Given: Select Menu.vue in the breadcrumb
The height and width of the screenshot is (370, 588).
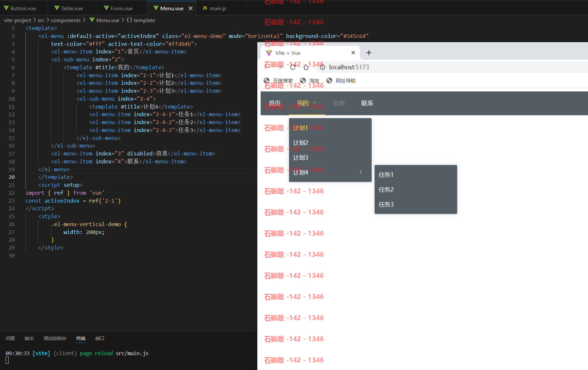Looking at the screenshot, I should [x=108, y=20].
